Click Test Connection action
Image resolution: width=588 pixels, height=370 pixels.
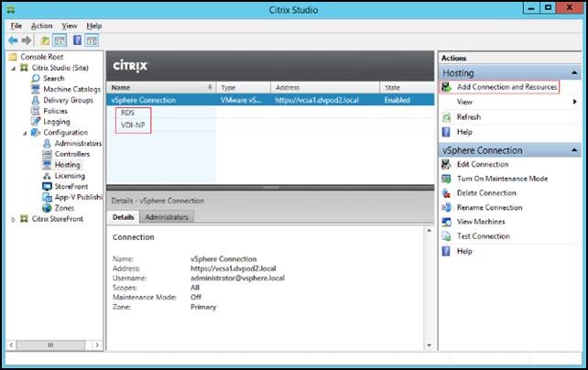pos(483,236)
